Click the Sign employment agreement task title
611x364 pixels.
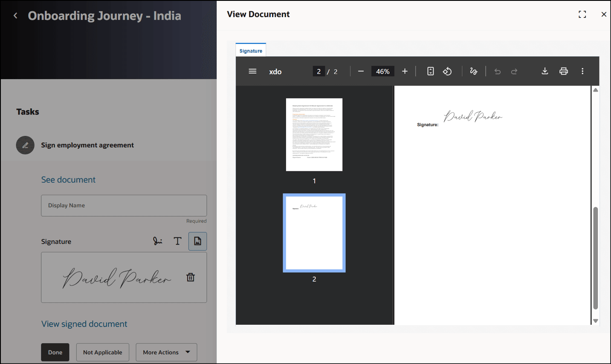click(87, 145)
